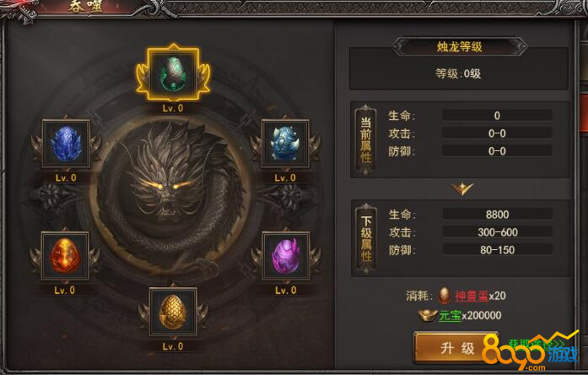Click the 神兽蛋 egg cost icon

pyautogui.click(x=445, y=296)
